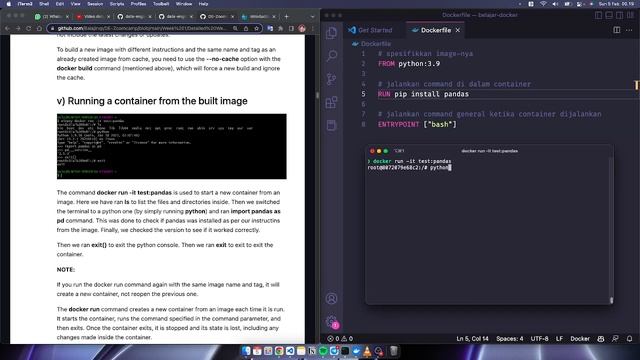
Task: Switch to the Get Started tab
Action: (x=370, y=30)
